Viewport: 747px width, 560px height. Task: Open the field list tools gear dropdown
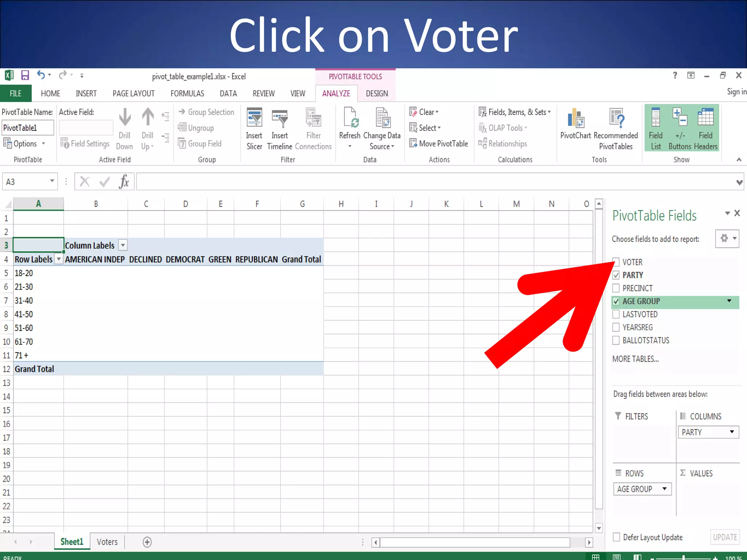[727, 238]
